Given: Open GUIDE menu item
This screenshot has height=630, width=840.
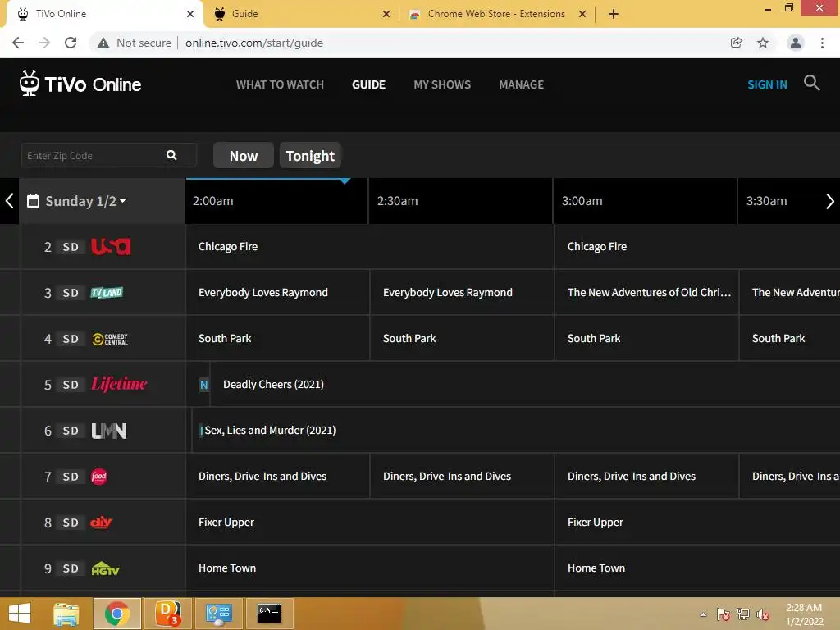Looking at the screenshot, I should point(368,84).
